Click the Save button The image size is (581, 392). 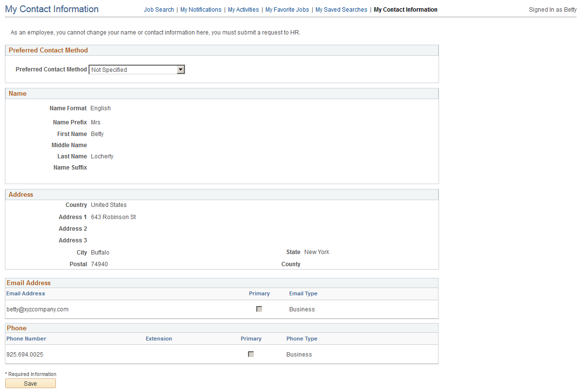pos(30,383)
